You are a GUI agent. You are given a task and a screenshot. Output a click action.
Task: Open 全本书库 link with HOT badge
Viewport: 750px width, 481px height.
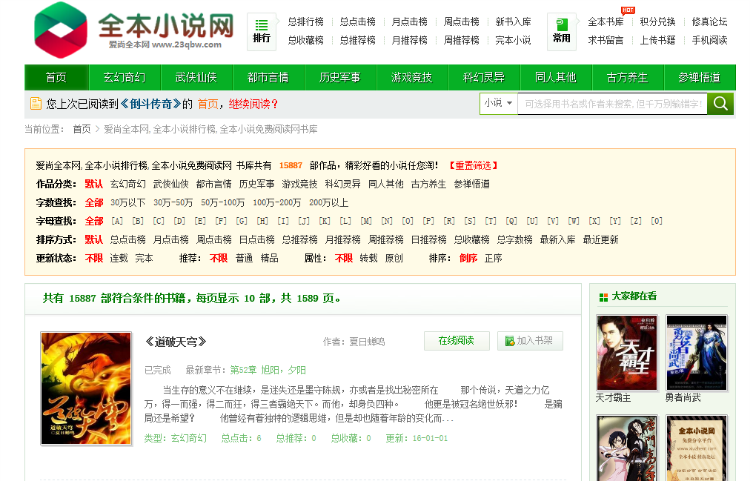606,22
